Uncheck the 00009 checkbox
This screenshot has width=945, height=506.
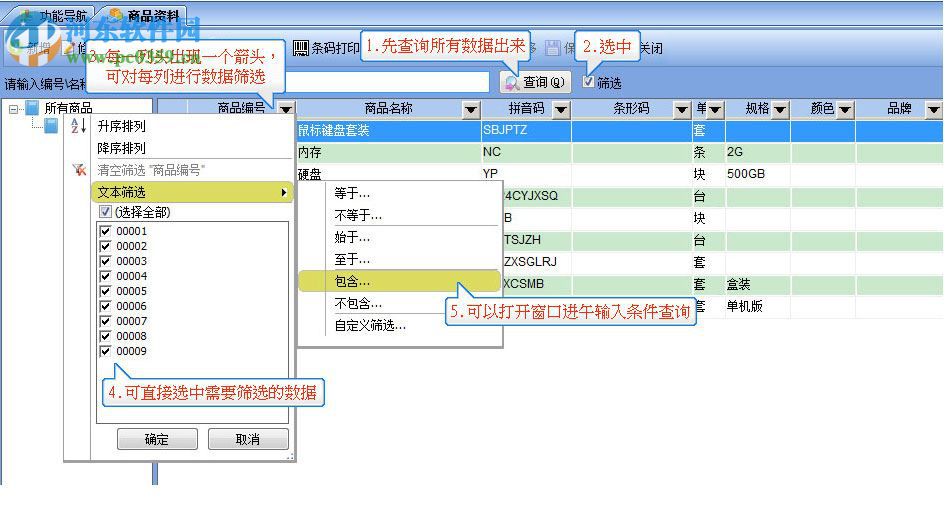(x=105, y=351)
